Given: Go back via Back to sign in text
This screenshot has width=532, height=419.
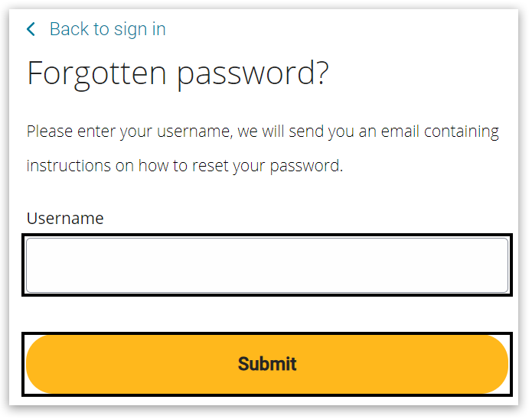Looking at the screenshot, I should point(107,30).
